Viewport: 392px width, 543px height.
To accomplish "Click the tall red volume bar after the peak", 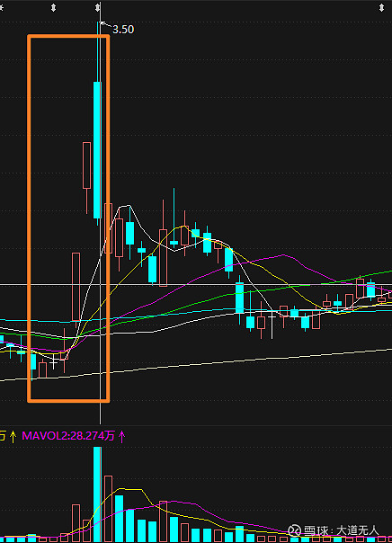I will point(109,509).
